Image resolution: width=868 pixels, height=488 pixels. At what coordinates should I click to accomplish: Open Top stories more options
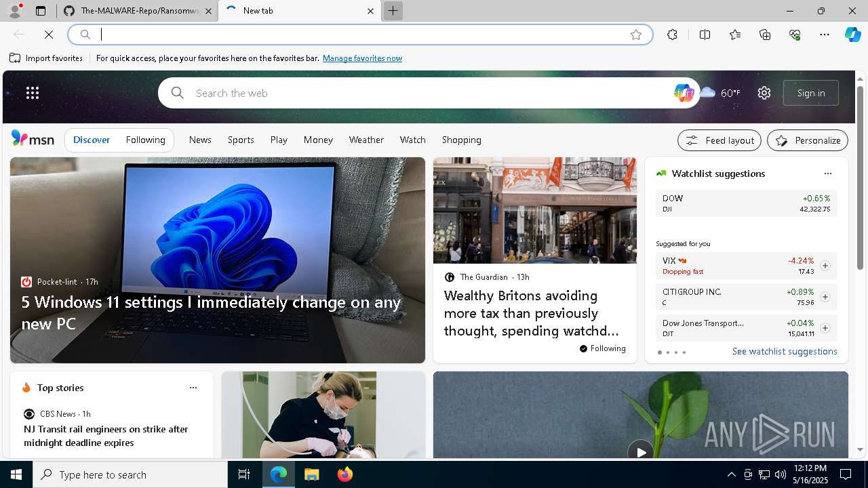coord(193,388)
